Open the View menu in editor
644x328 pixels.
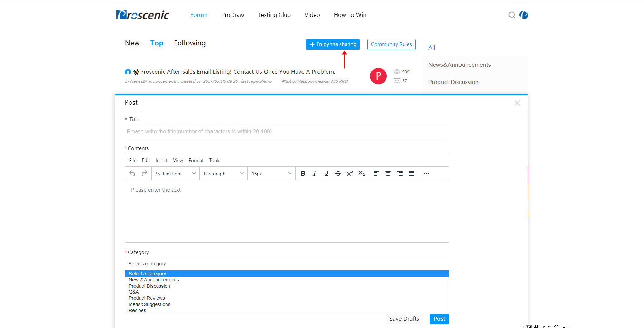tap(178, 160)
